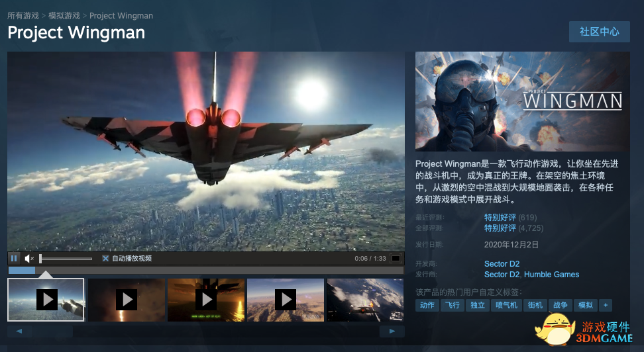Open recent reviews 特别好评 (619)
The image size is (644, 352).
tap(511, 218)
